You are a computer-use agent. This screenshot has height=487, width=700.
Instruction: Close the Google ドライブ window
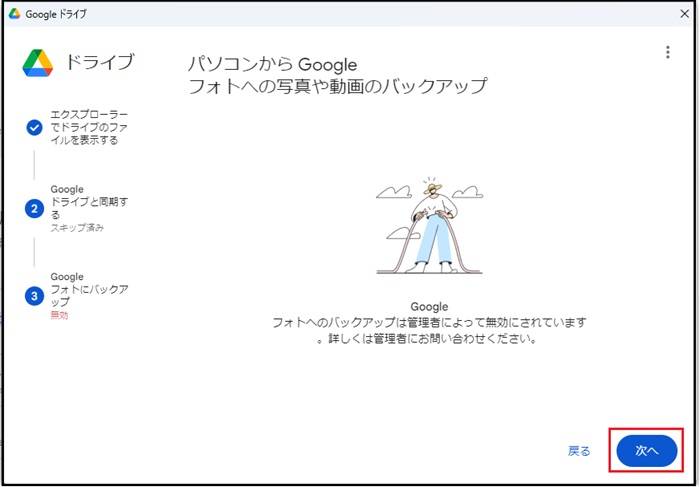683,14
